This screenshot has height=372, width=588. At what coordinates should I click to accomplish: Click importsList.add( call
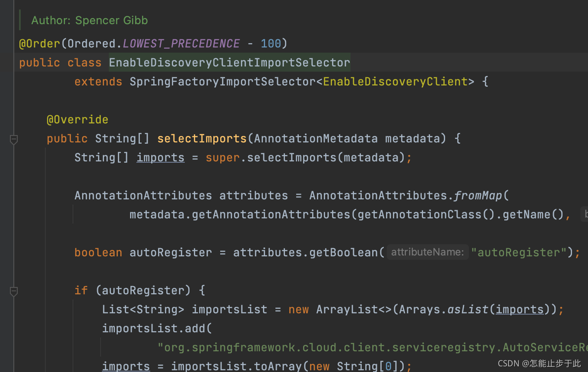pos(157,328)
